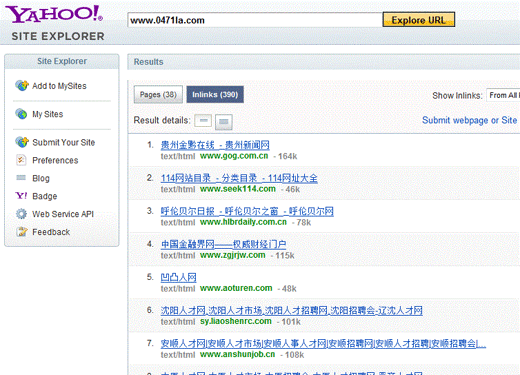Click the Feedback notepad icon
The width and height of the screenshot is (520, 375).
coord(22,231)
